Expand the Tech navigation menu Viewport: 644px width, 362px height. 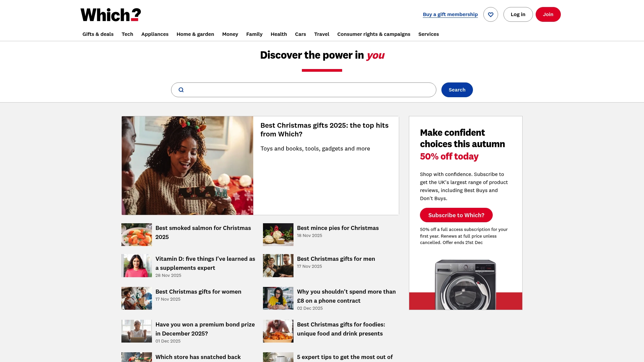pos(127,34)
